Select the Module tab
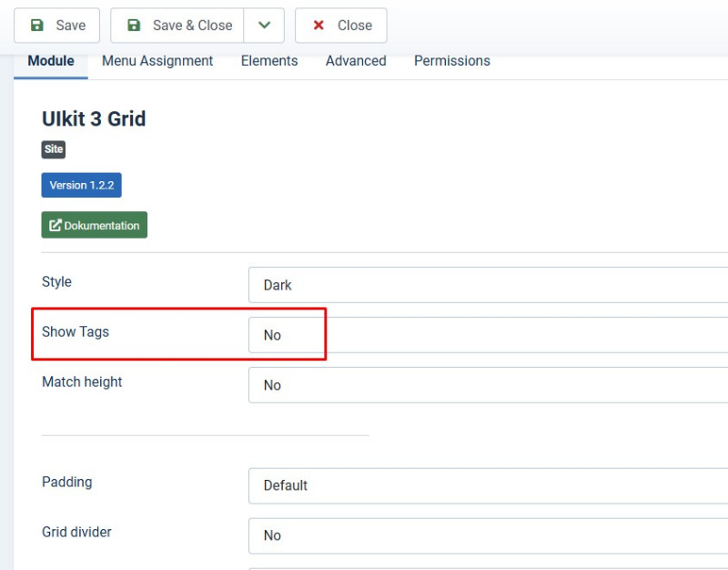Screen dimensions: 728x570 [51, 61]
